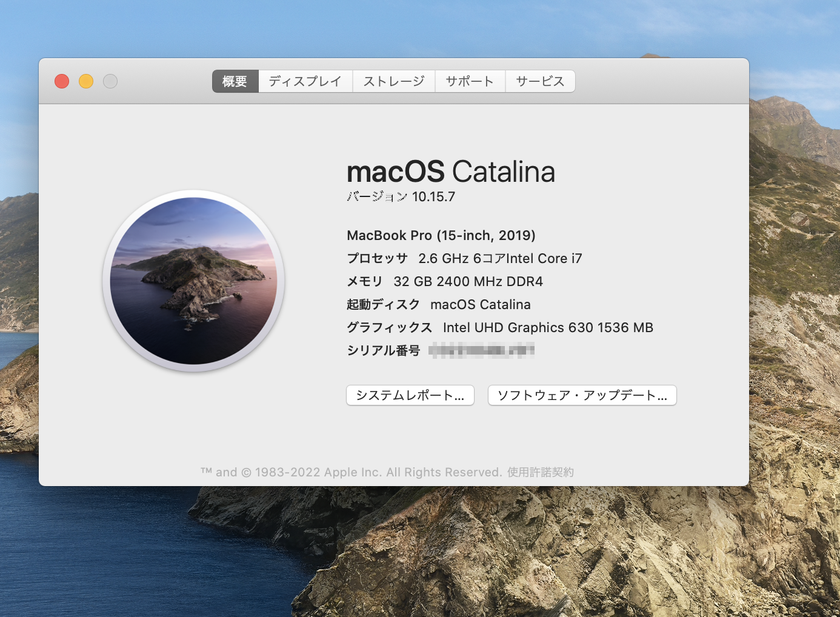Open the 使用許諾契約 license link
The height and width of the screenshot is (617, 840).
(x=541, y=472)
